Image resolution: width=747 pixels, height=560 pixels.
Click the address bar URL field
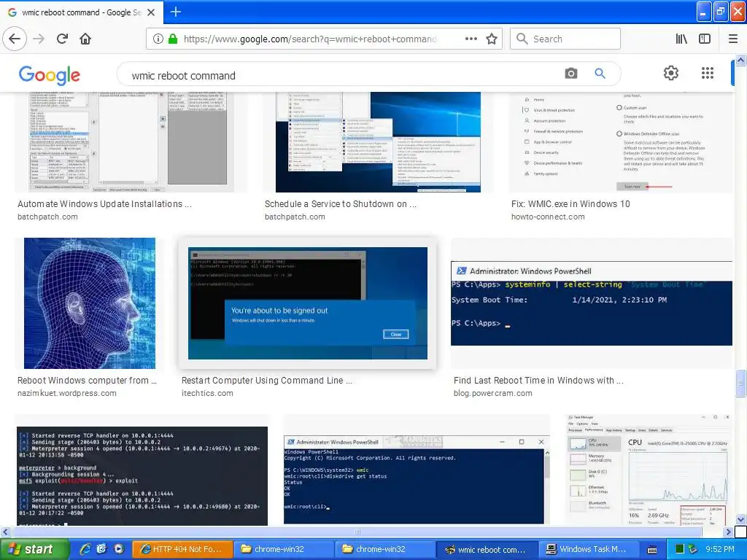309,39
